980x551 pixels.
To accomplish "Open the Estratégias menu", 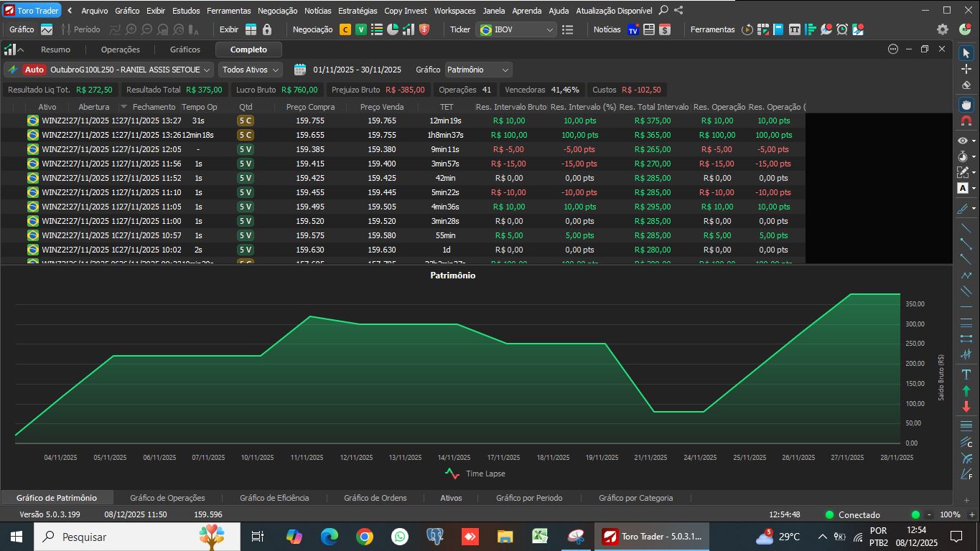I will click(x=357, y=11).
